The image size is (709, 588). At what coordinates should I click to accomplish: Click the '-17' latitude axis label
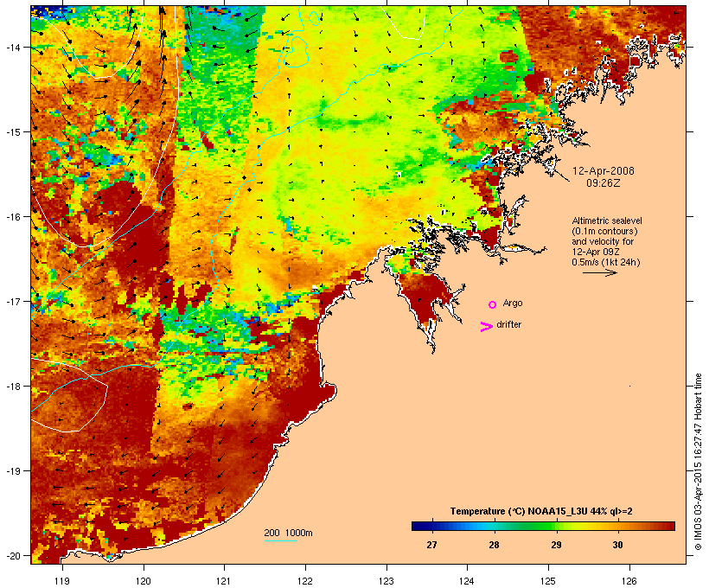click(13, 302)
